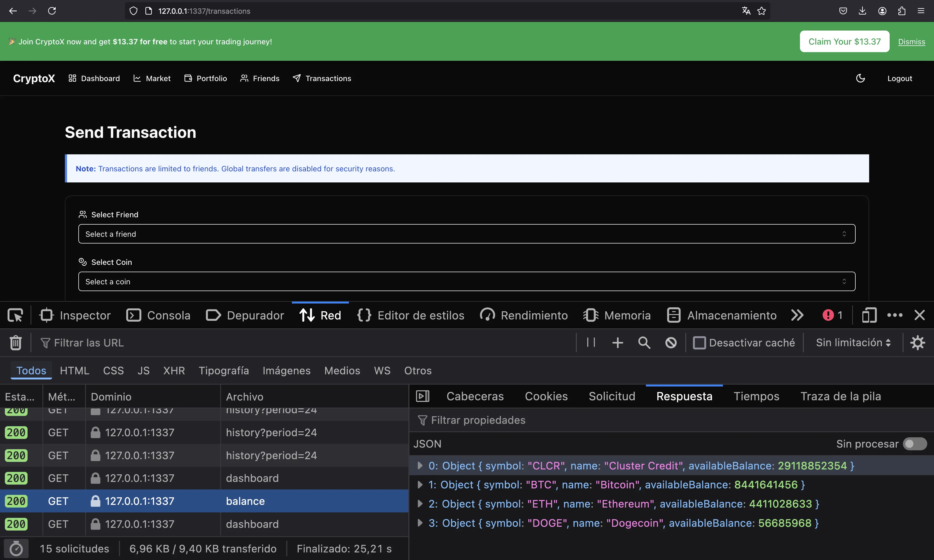
Task: Click the translate page icon in address bar
Action: point(746,11)
